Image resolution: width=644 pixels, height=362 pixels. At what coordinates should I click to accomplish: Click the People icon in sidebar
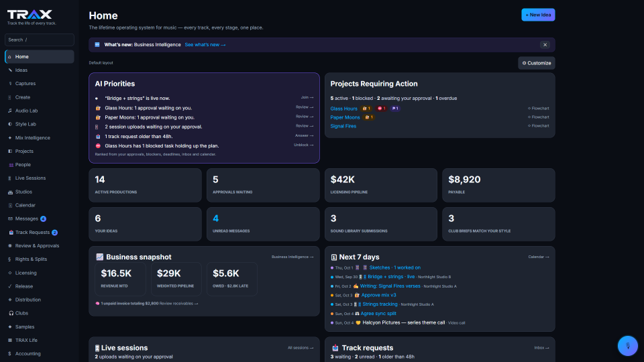(11, 165)
